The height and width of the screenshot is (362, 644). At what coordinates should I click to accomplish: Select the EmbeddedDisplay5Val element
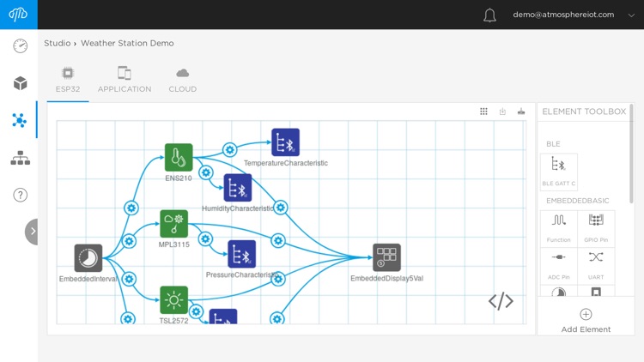click(x=387, y=257)
